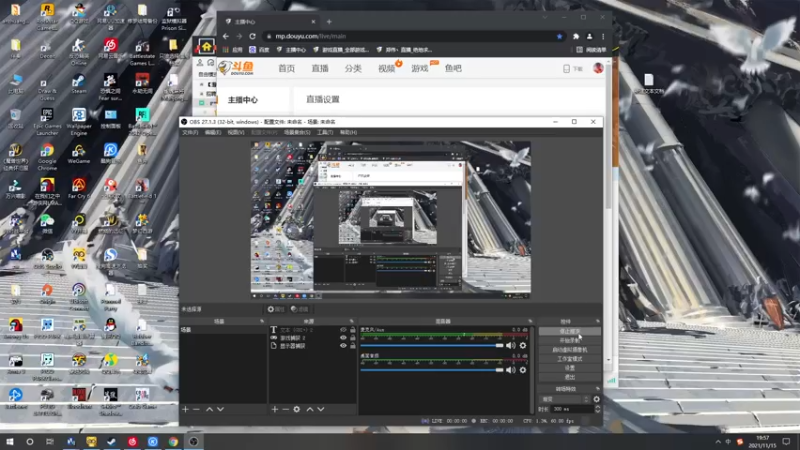Open OBS Studio desktop shortcut
This screenshot has width=800, height=450.
pyautogui.click(x=47, y=259)
